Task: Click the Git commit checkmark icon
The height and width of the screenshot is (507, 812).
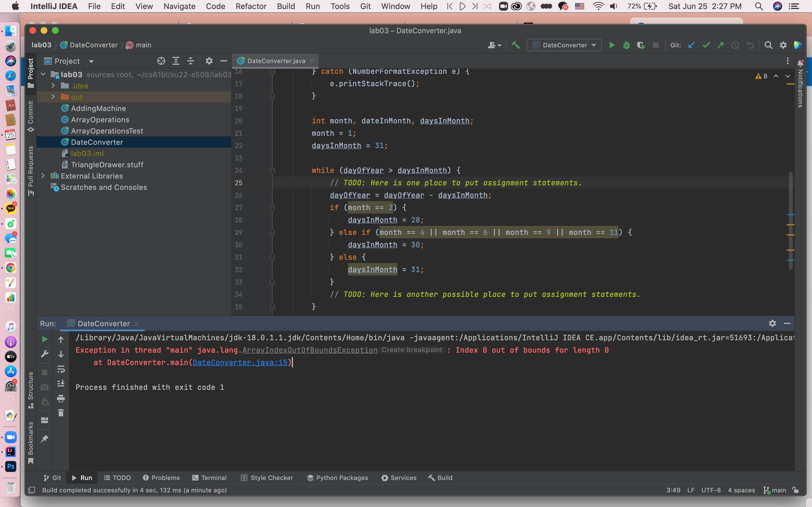Action: (x=706, y=45)
